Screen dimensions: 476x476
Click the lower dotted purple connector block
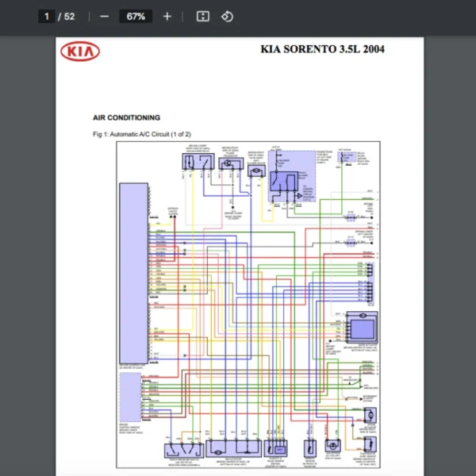129,397
